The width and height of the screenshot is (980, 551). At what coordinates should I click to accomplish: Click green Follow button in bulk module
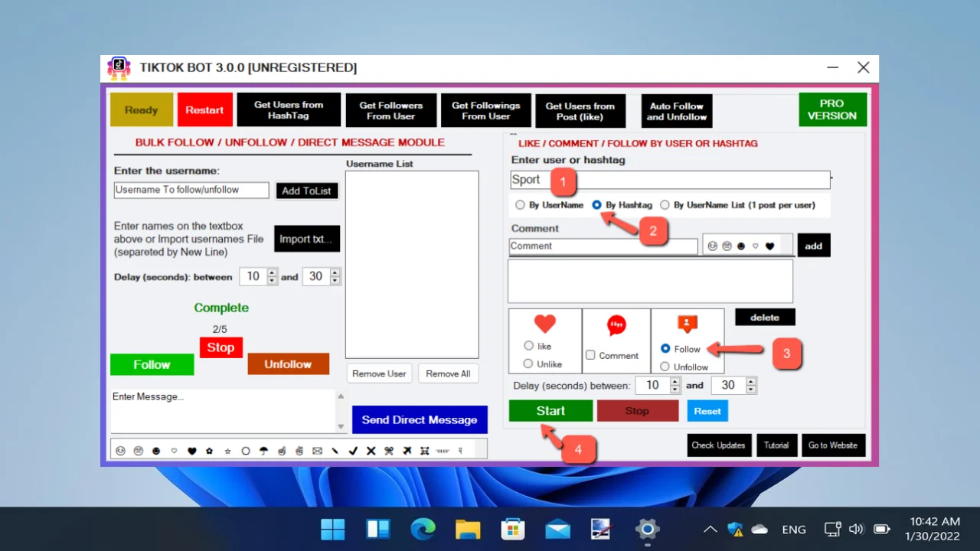pos(152,364)
